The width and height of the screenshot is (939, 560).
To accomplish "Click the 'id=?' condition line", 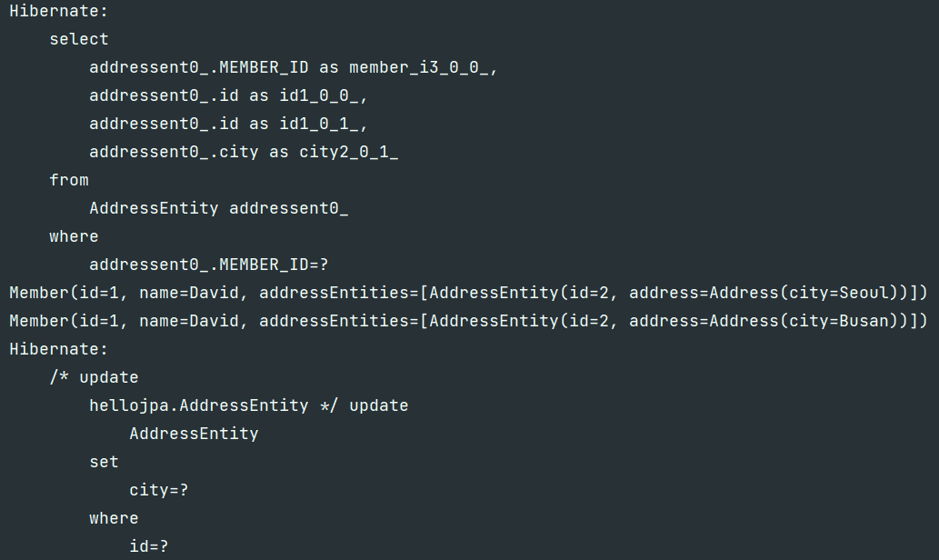I will pyautogui.click(x=149, y=545).
